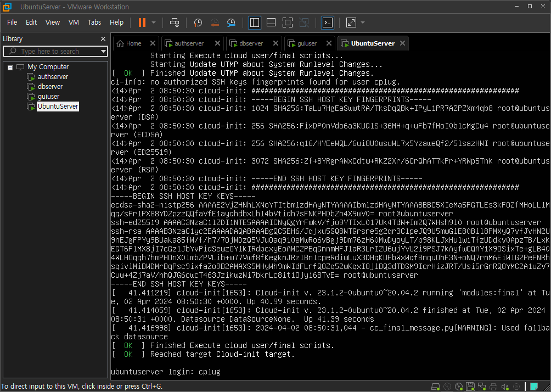Click the second CD/DVD status icon with green dot

coord(459,387)
